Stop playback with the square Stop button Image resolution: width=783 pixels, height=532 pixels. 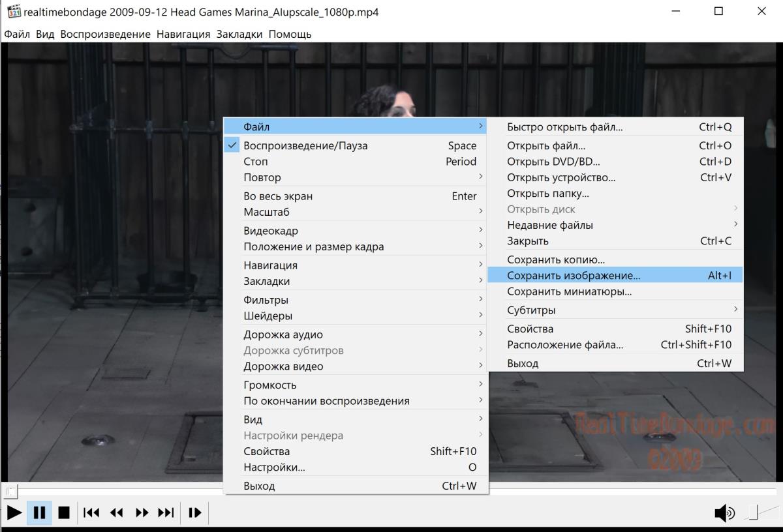tap(64, 512)
